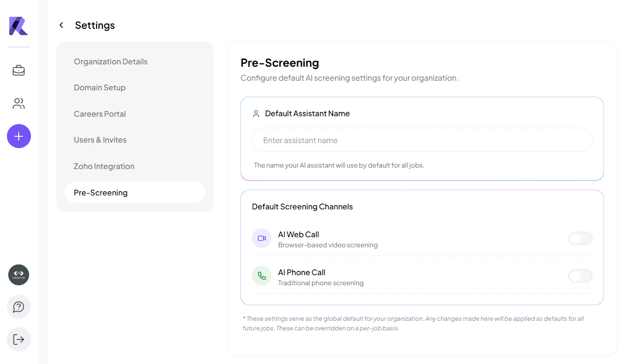Image resolution: width=626 pixels, height=364 pixels.
Task: Go back using the Settings back arrow
Action: coord(61,25)
